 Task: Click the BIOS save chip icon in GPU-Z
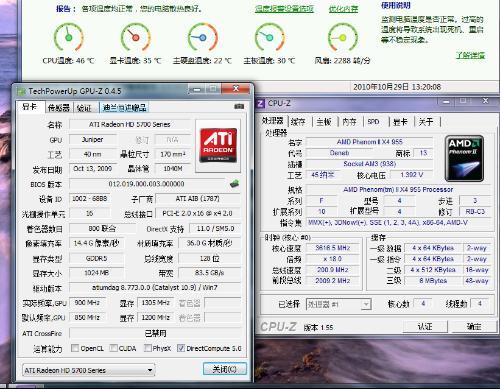click(234, 184)
